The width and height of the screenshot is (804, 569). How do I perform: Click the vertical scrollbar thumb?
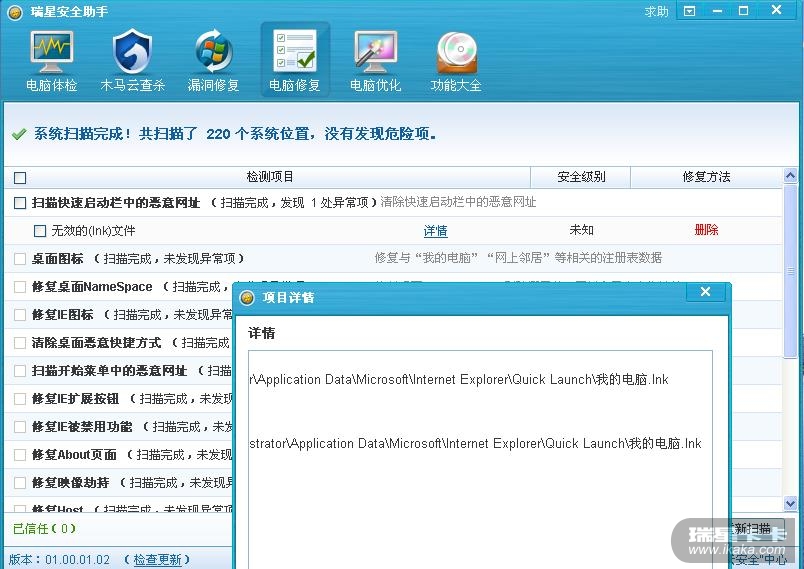pos(790,271)
